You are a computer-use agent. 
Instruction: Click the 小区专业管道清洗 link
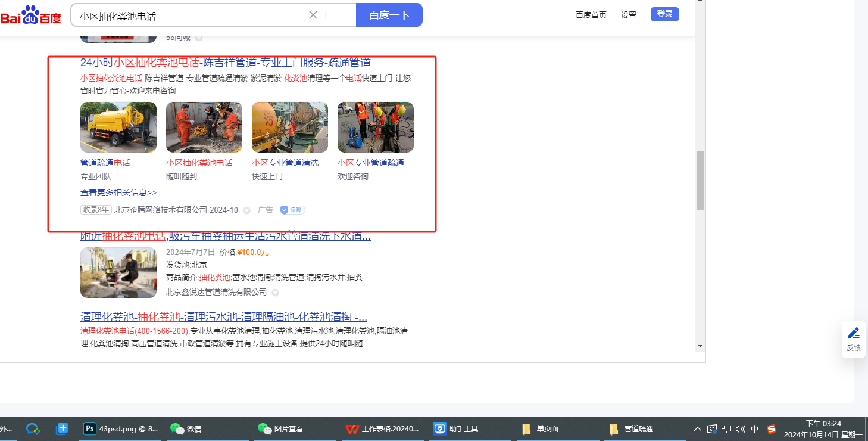285,163
